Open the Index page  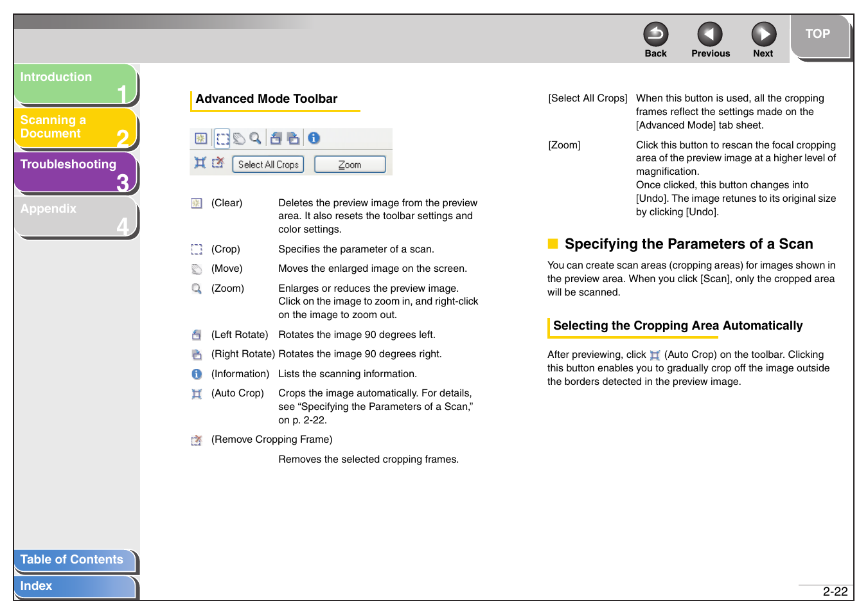[x=75, y=587]
